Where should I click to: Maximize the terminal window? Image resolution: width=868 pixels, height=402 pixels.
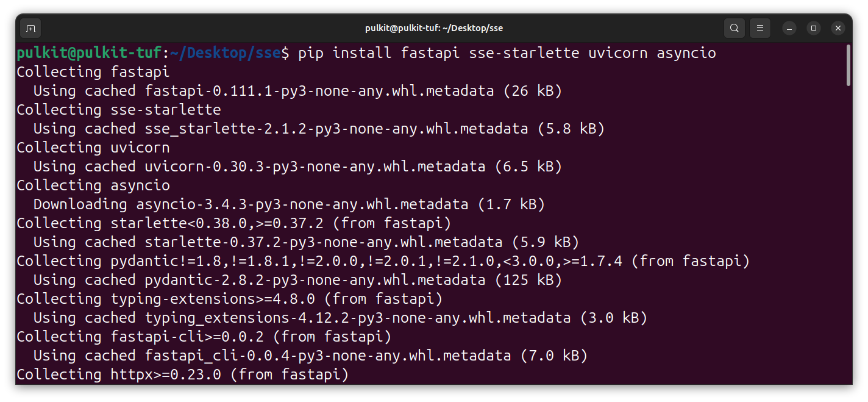coord(814,28)
